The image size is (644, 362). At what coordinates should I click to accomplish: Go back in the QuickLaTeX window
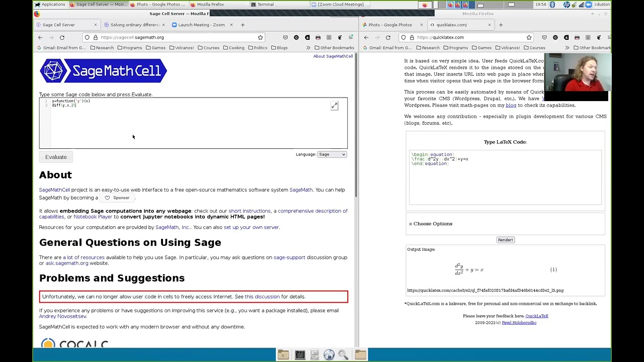(x=366, y=37)
